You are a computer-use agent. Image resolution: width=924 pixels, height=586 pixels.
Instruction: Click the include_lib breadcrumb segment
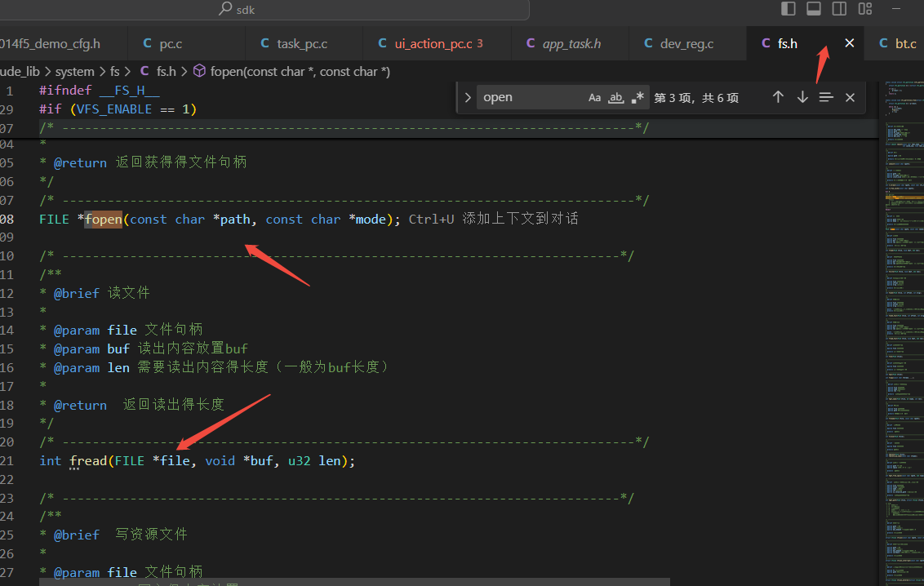click(20, 72)
